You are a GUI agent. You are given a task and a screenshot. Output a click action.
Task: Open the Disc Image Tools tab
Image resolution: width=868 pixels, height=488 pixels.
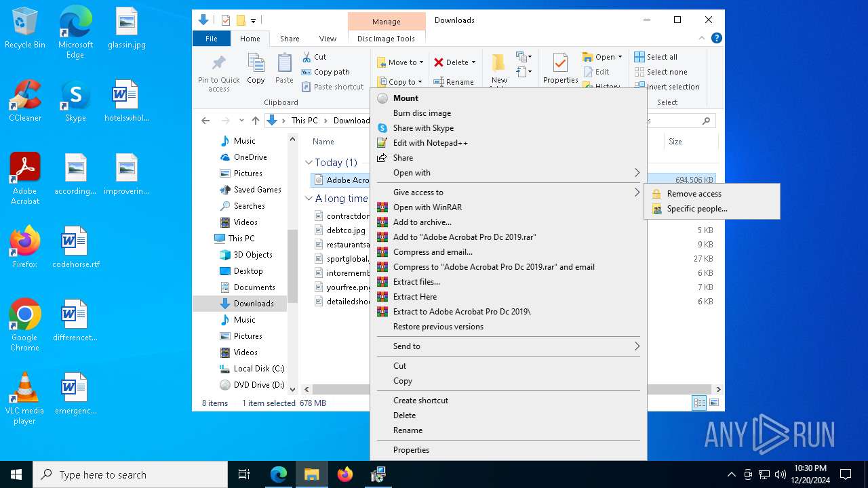click(x=386, y=39)
